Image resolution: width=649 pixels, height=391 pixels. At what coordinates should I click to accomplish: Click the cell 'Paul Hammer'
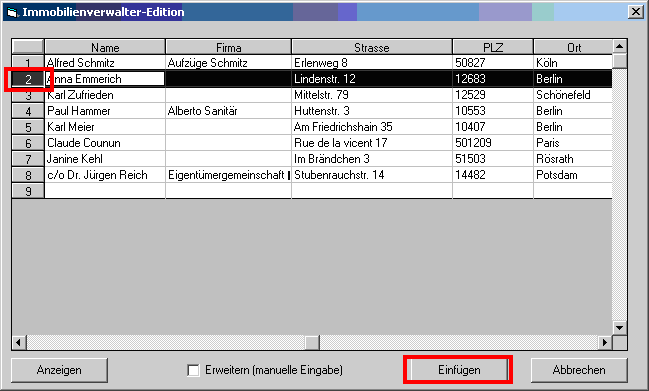click(105, 111)
